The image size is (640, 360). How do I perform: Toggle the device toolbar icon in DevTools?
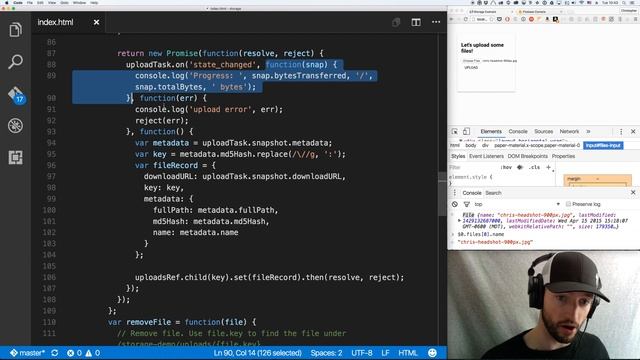[x=466, y=131]
